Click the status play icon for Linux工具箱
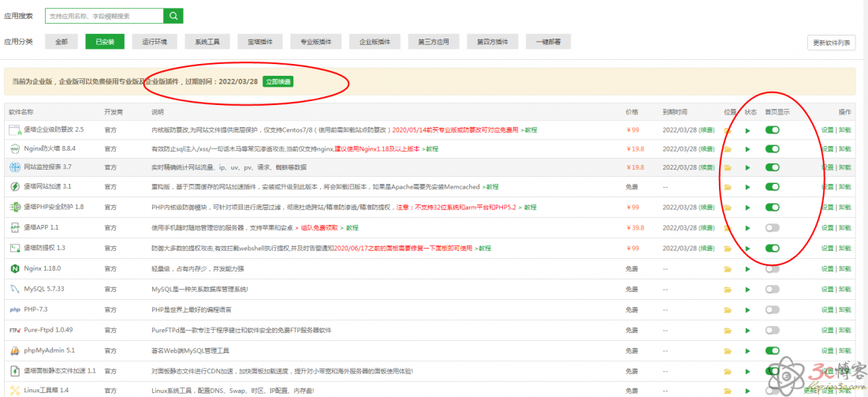This screenshot has height=397, width=868. [x=748, y=391]
